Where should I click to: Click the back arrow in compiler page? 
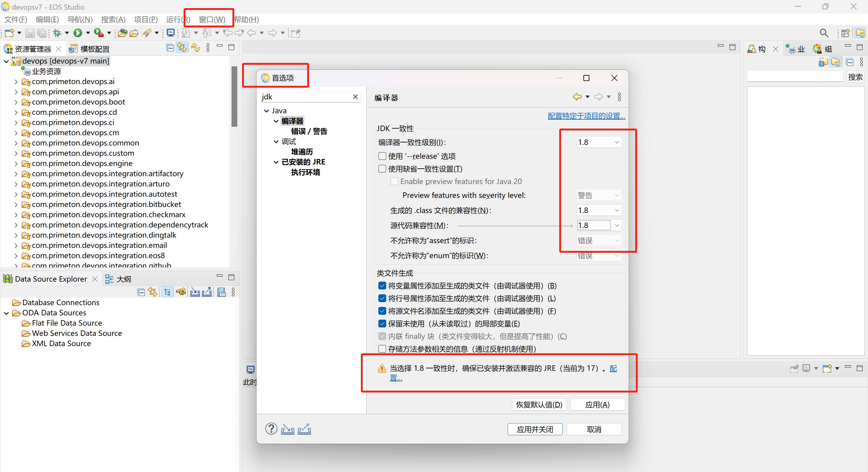coord(577,97)
